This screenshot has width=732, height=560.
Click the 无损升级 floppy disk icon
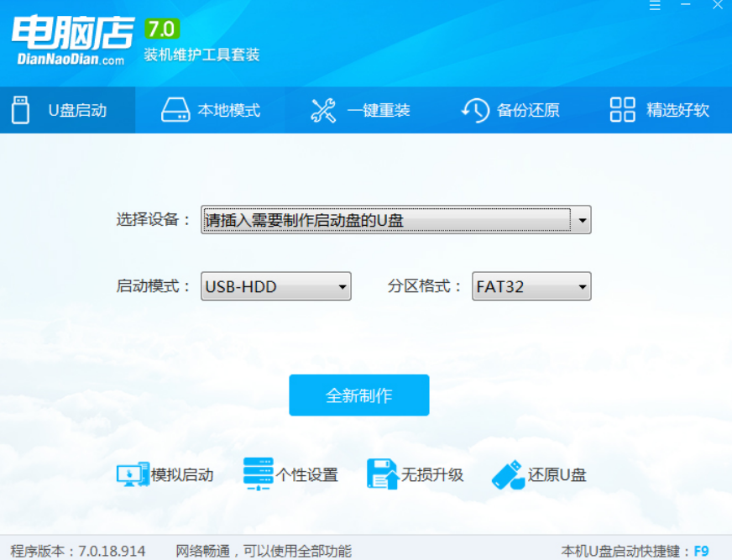(382, 474)
